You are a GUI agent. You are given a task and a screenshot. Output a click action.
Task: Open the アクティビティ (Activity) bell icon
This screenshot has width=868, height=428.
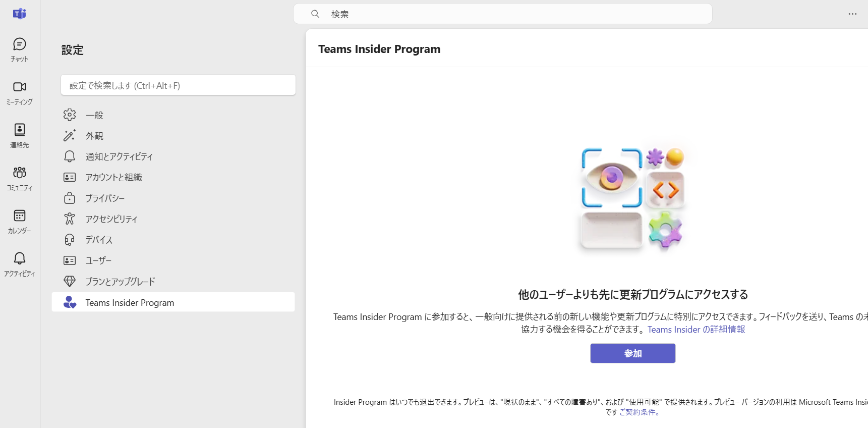point(20,258)
